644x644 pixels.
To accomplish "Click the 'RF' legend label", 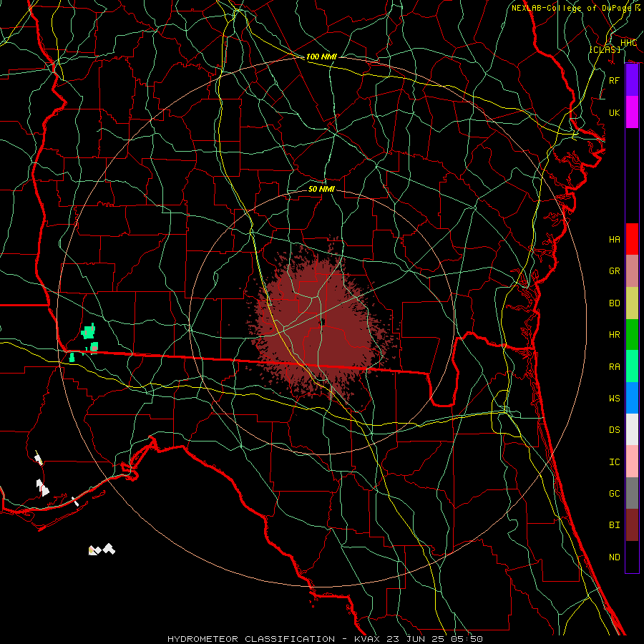I will click(x=614, y=80).
